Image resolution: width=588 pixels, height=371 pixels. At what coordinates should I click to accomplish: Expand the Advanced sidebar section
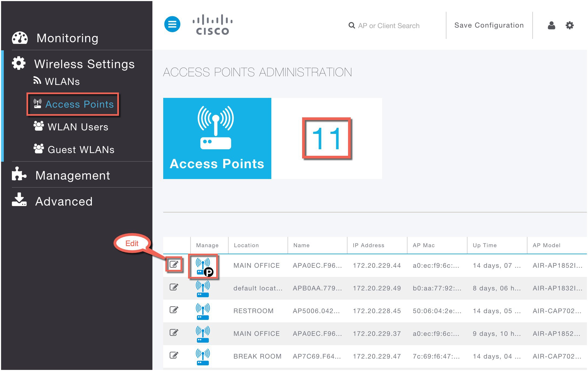(64, 201)
